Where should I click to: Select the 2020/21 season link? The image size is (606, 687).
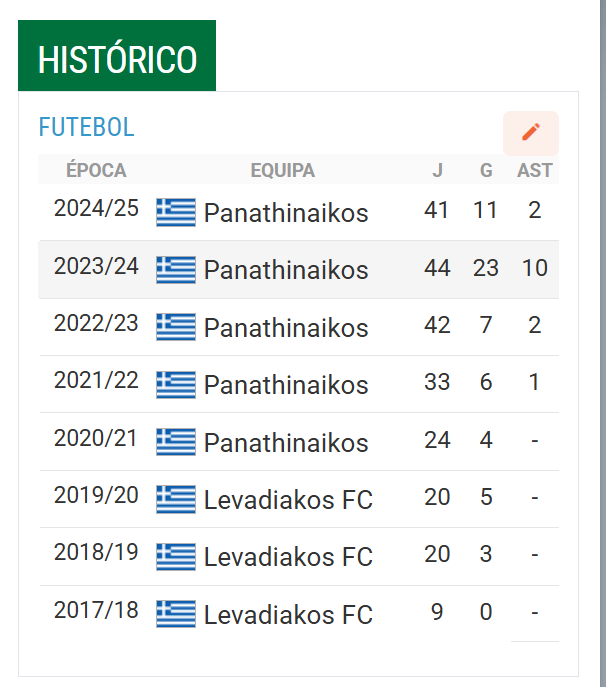[95, 438]
